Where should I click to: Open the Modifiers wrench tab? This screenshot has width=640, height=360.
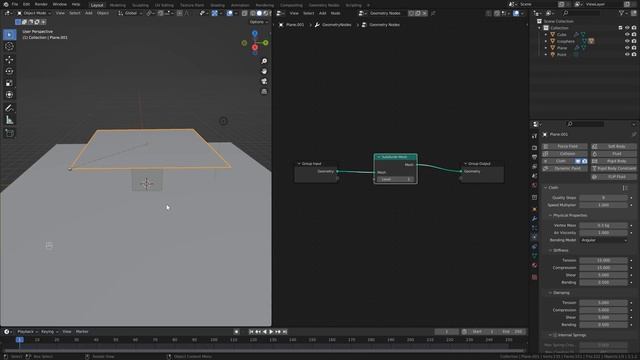[x=535, y=219]
